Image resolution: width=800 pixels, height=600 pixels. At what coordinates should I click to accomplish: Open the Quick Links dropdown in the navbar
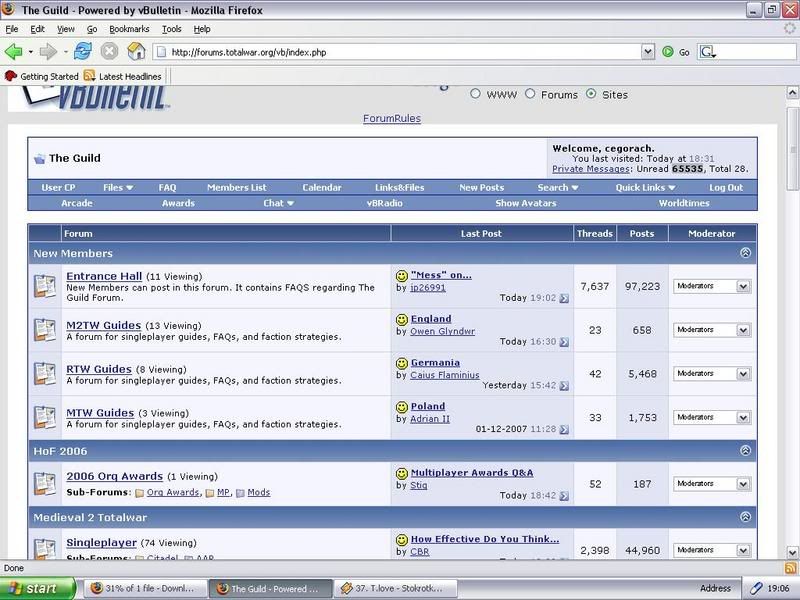(x=645, y=188)
